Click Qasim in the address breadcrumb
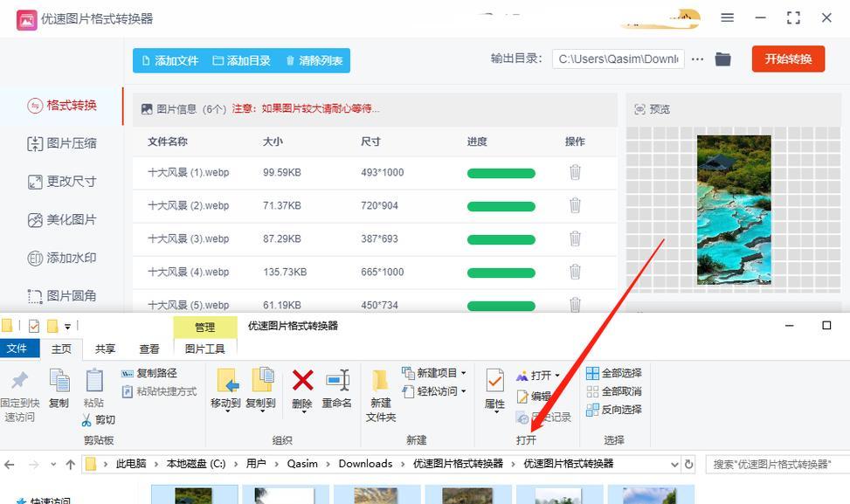This screenshot has width=850, height=504. click(302, 464)
